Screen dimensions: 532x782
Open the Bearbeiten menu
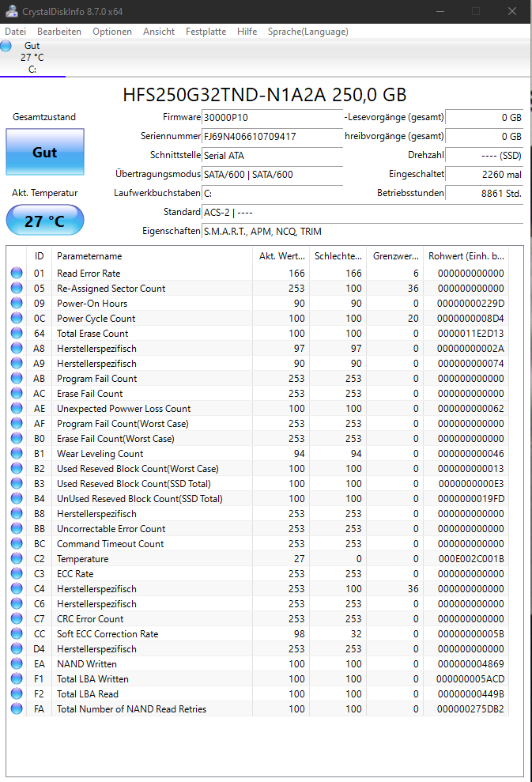point(58,32)
